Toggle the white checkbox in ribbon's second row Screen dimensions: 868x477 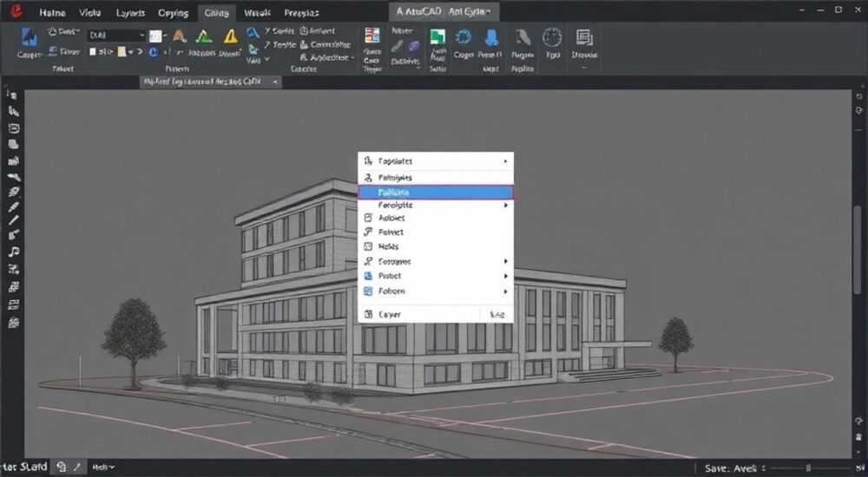(x=93, y=52)
